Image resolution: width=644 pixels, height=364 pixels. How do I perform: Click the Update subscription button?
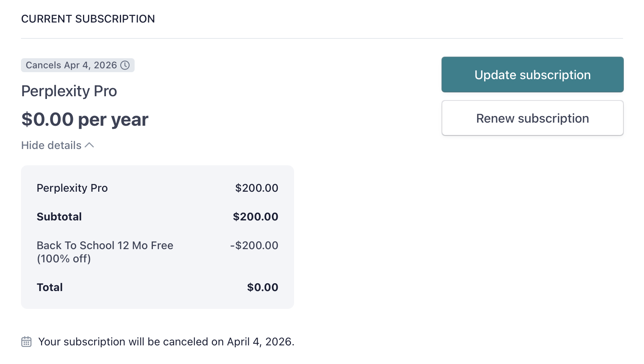(x=533, y=75)
